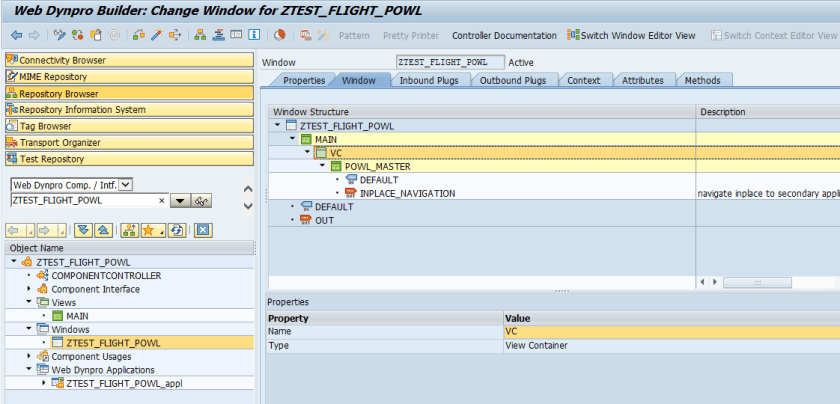Click the pie-chart icon in toolbar
This screenshot has width=840, height=404.
coord(279,35)
